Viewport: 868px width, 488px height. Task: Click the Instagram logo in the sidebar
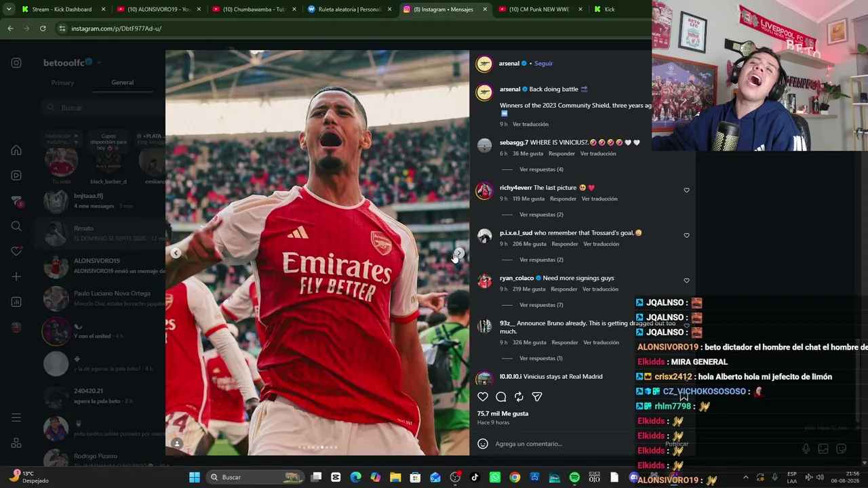16,63
